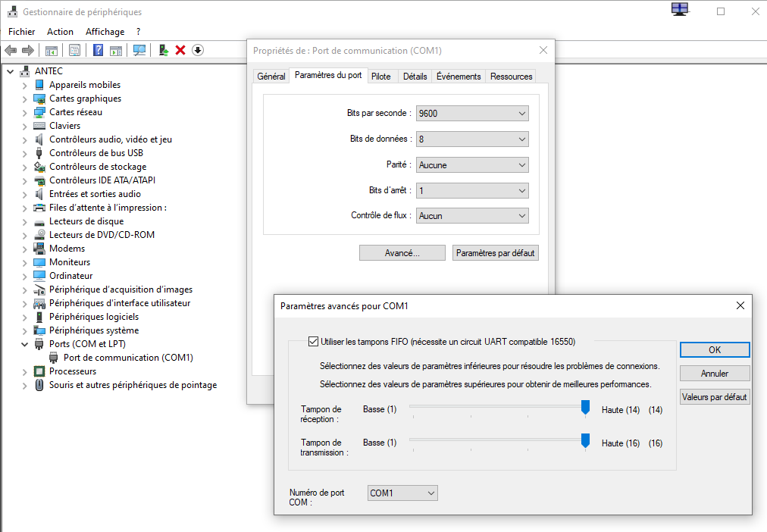The height and width of the screenshot is (532, 767).
Task: Click the Annuler button
Action: 715,373
